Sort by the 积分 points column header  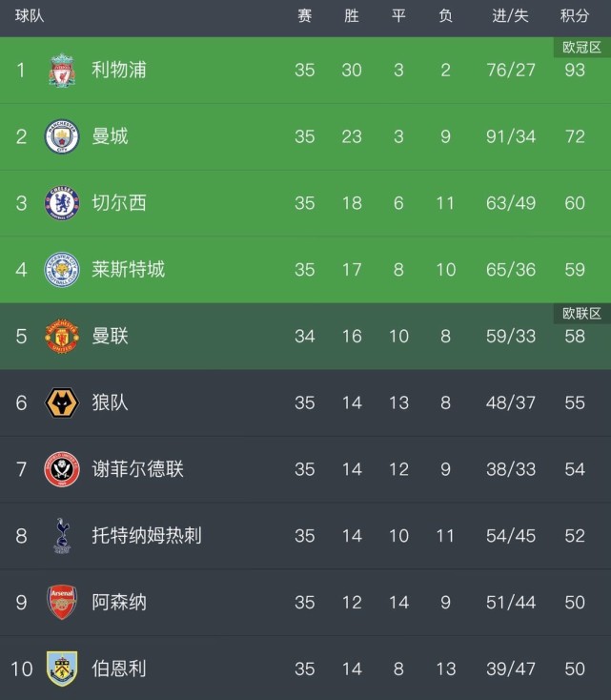click(575, 16)
